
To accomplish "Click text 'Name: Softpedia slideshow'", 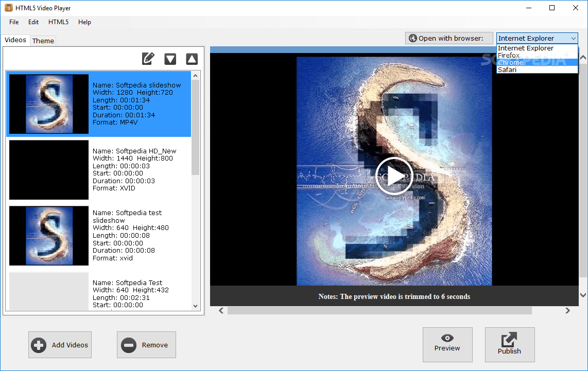I will 137,85.
